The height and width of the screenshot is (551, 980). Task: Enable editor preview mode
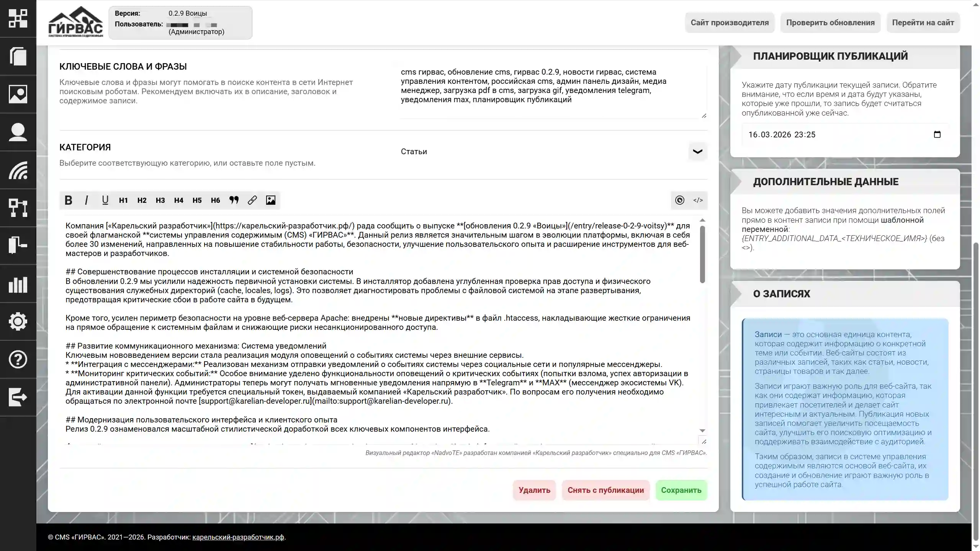[x=679, y=200]
